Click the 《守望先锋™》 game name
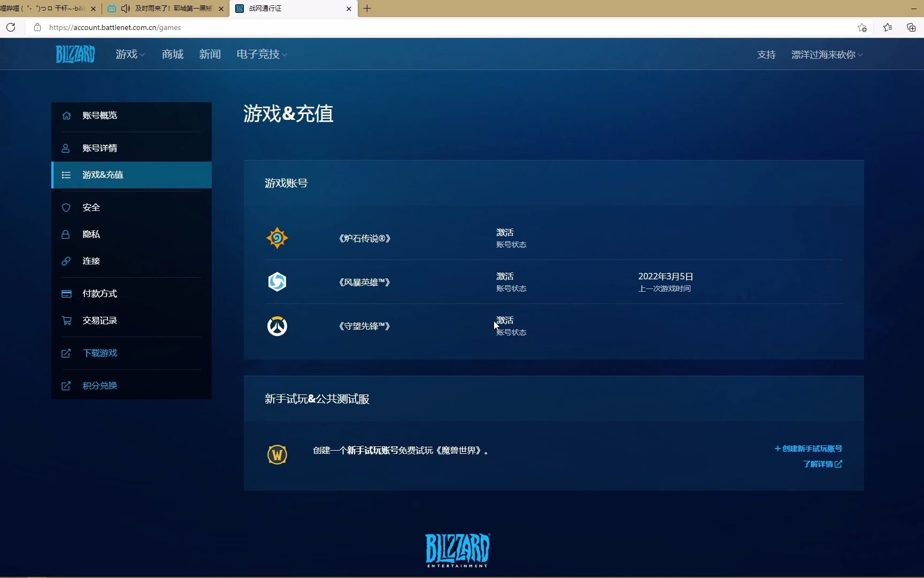The width and height of the screenshot is (924, 578). coord(364,326)
